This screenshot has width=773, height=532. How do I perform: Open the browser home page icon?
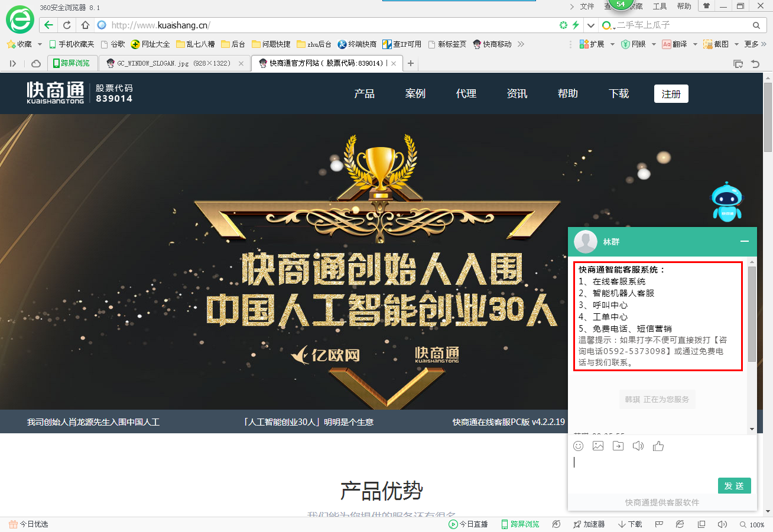[x=85, y=25]
